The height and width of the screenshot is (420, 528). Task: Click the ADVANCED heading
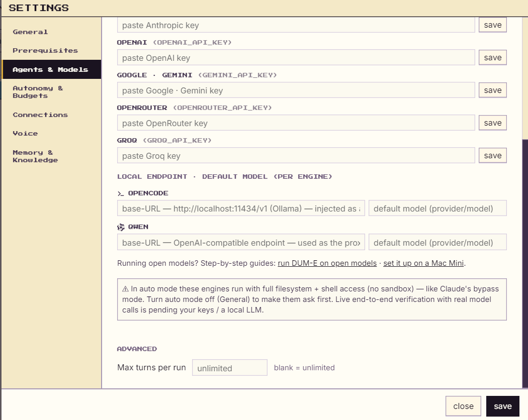137,349
